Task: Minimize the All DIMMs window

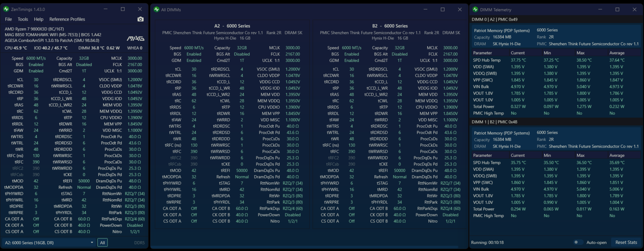Action: point(425,9)
